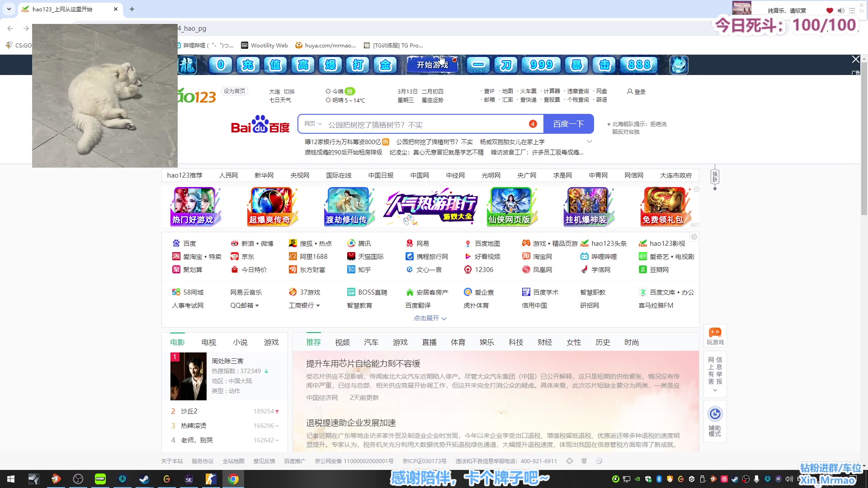Select the 科技 news tab
This screenshot has width=868, height=488.
pyautogui.click(x=516, y=343)
